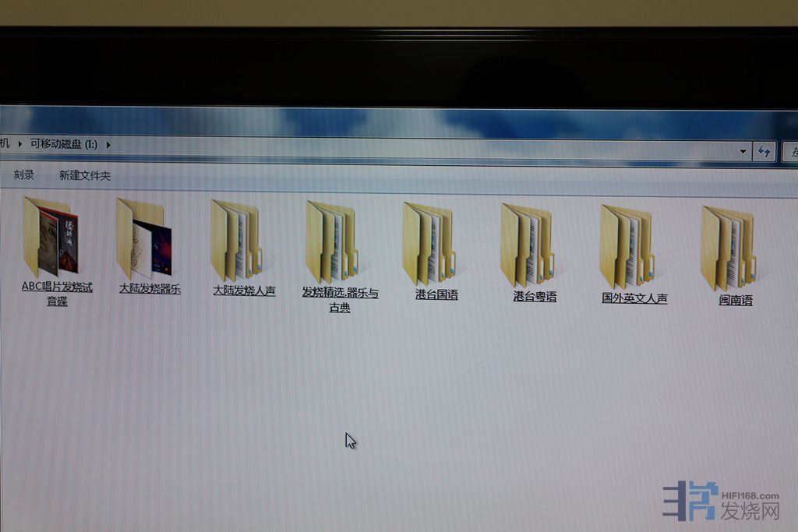The image size is (798, 532).
Task: Click the 国外英文人声 name label
Action: click(634, 298)
